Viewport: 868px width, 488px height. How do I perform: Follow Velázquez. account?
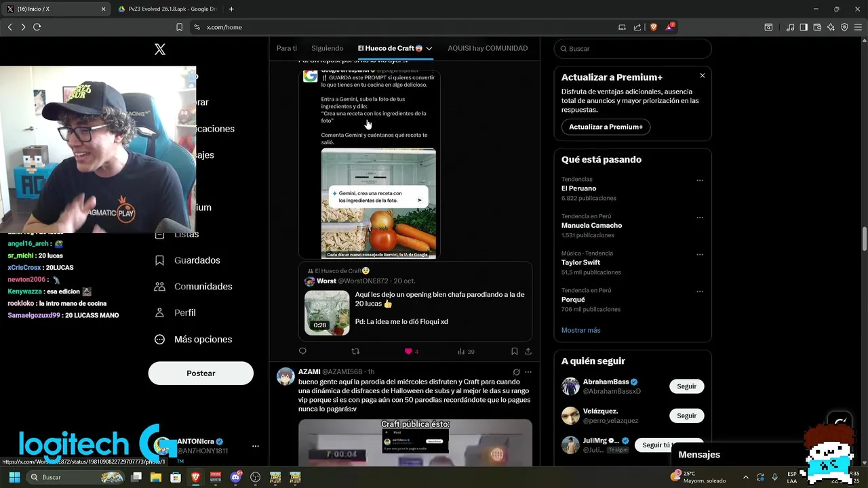pyautogui.click(x=686, y=415)
